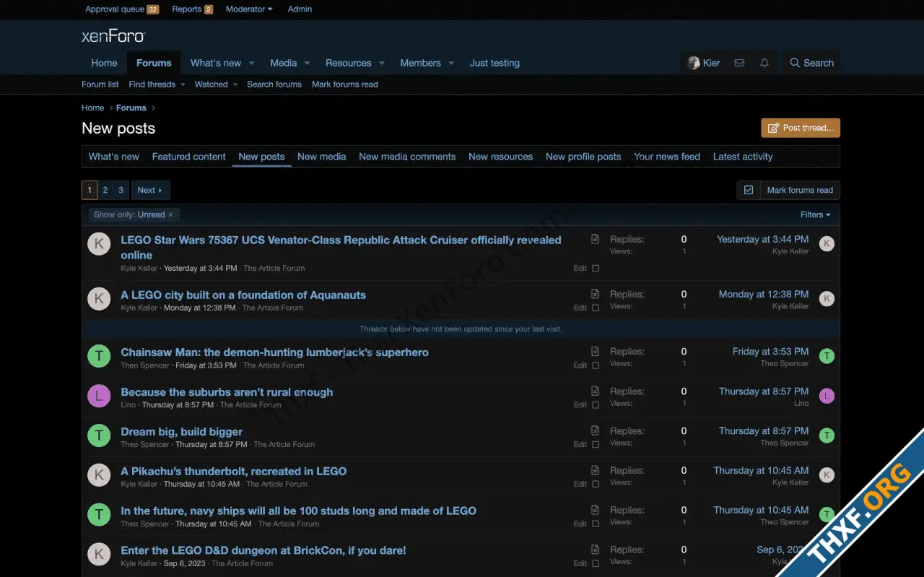Expand the What's new nav arrow
The image size is (924, 577).
251,64
